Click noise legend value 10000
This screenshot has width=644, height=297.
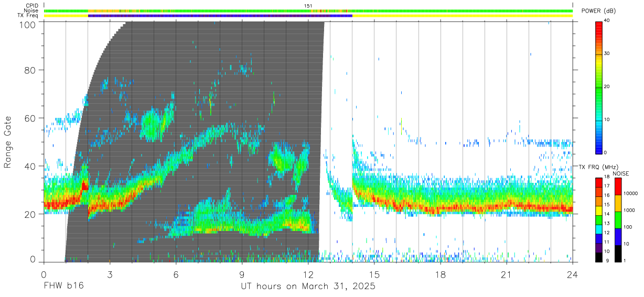(630, 193)
